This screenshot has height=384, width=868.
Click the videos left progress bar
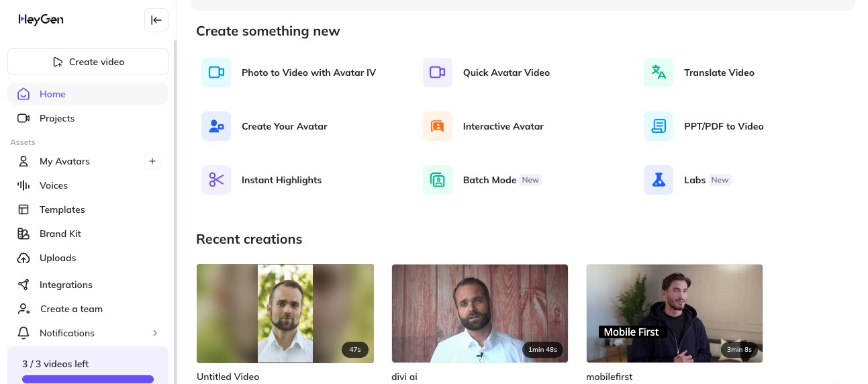(88, 379)
